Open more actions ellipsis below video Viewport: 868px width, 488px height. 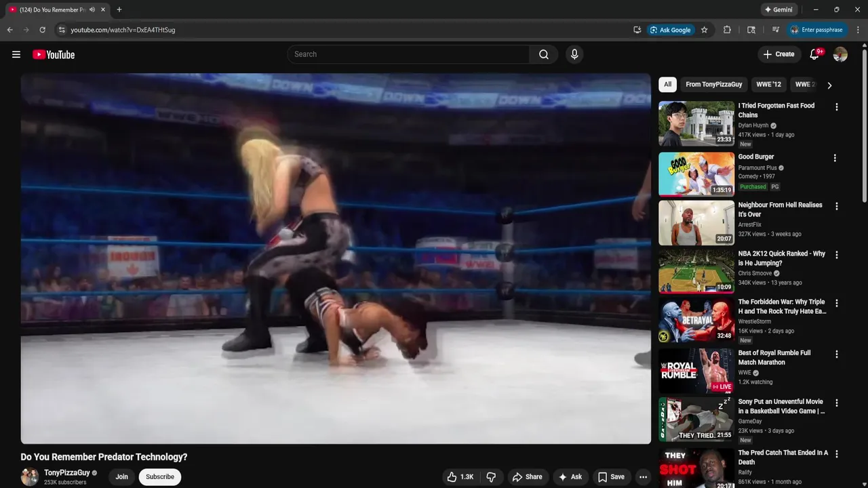point(643,477)
